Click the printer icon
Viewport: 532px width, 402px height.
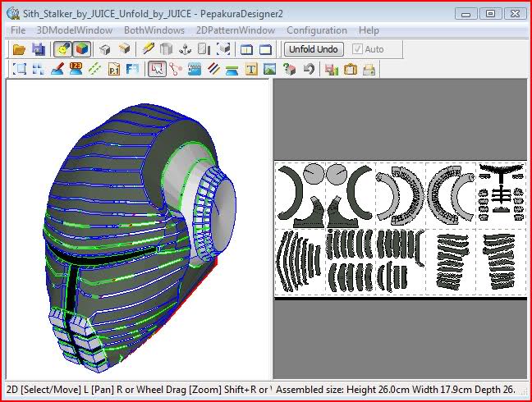(369, 69)
